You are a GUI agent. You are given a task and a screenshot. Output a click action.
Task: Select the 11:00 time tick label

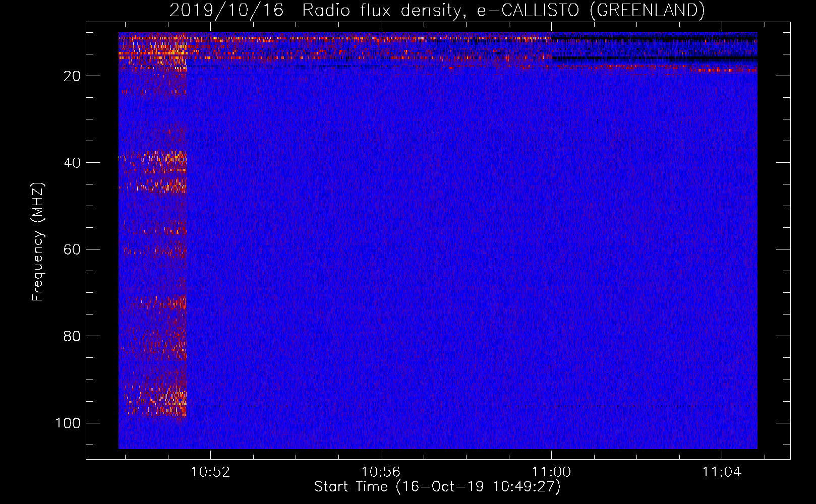click(x=551, y=472)
